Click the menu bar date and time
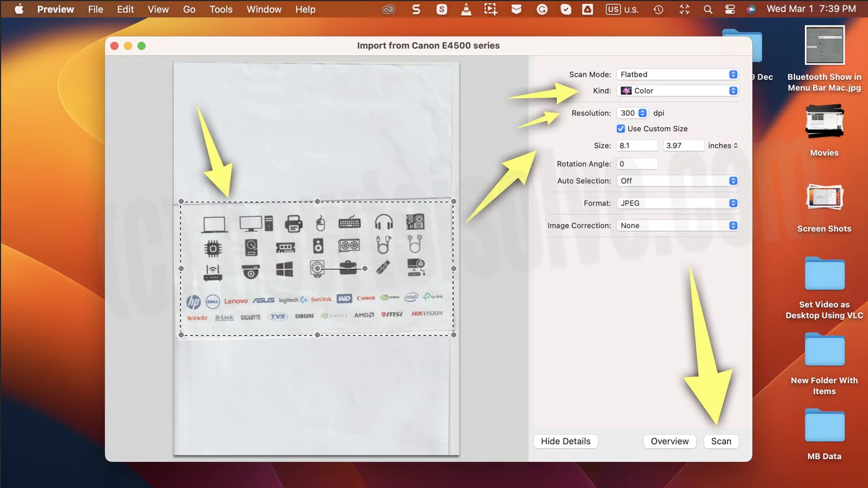 click(811, 9)
